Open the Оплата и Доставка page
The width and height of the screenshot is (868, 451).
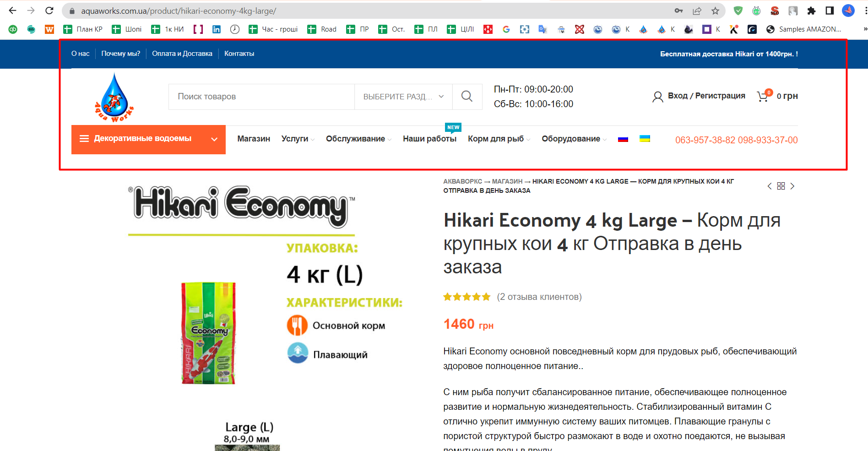(182, 54)
